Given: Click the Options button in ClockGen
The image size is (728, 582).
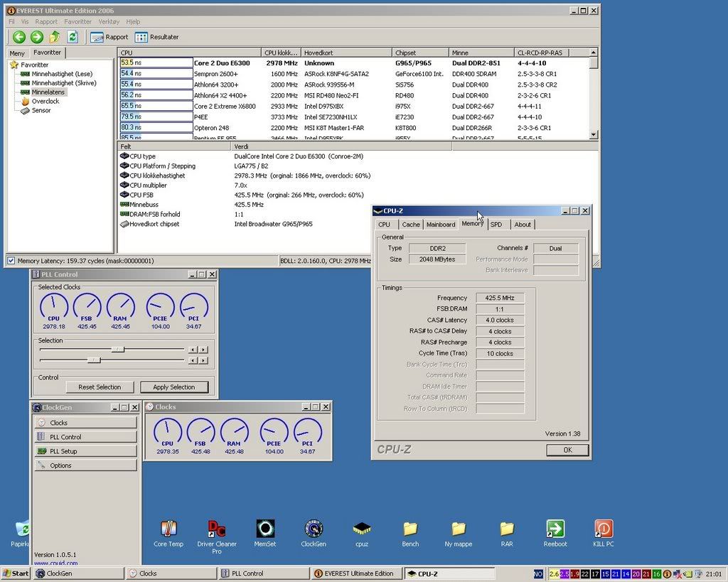Looking at the screenshot, I should (x=85, y=465).
